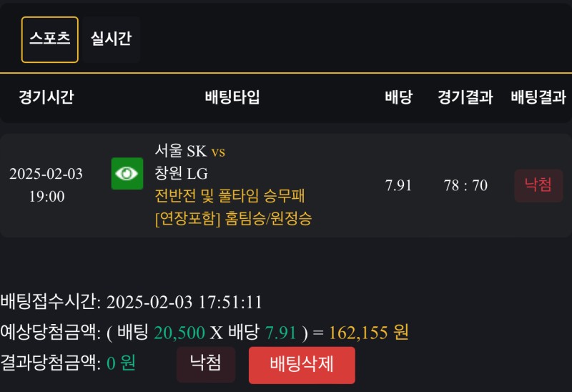The height and width of the screenshot is (392, 572).
Task: Click the 서울 SK team name
Action: [181, 151]
